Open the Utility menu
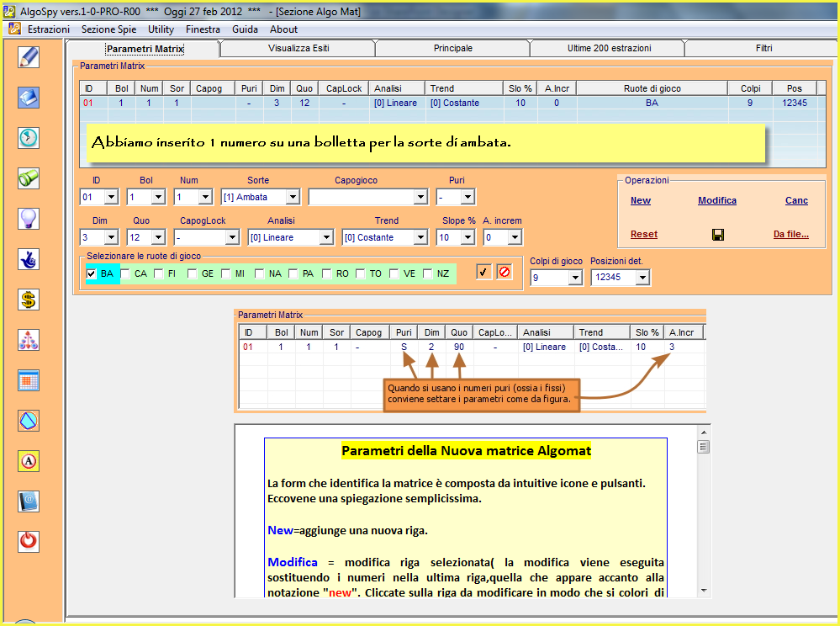 (161, 29)
